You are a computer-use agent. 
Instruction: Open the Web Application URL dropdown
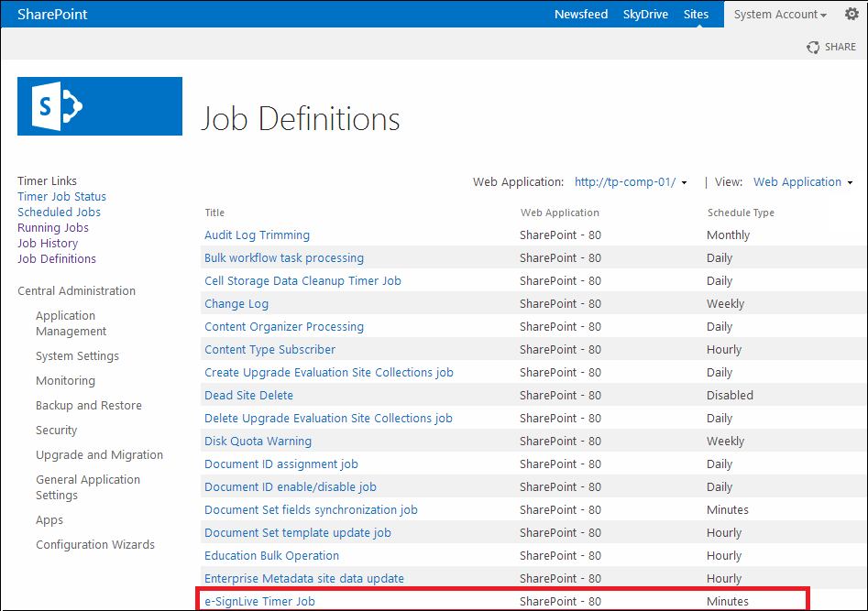click(631, 182)
